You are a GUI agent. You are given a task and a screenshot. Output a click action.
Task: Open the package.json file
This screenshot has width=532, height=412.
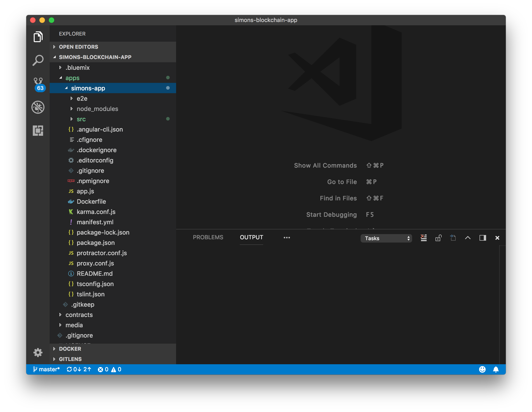click(96, 243)
